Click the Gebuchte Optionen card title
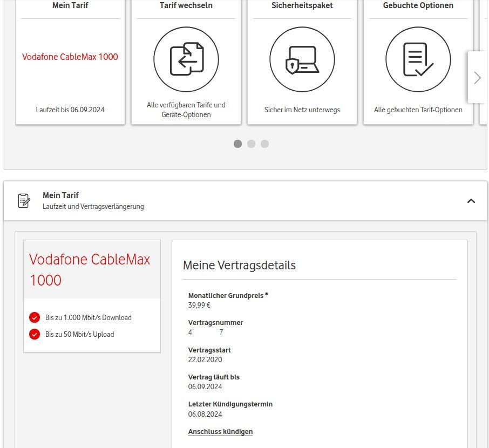The image size is (489, 448). pyautogui.click(x=418, y=5)
